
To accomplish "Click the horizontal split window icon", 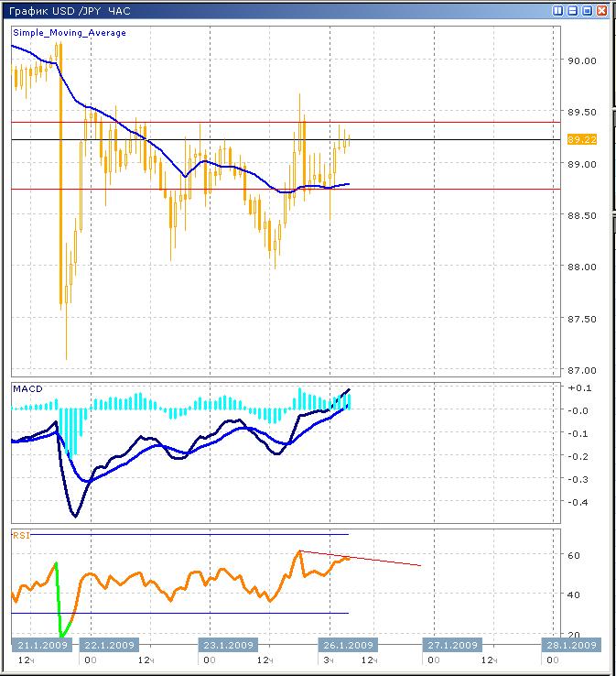I will (x=573, y=12).
